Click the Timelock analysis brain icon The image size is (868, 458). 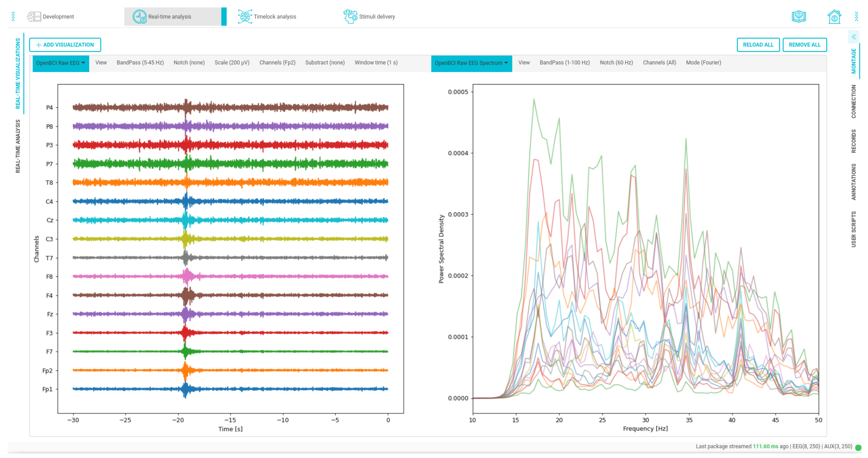(245, 16)
